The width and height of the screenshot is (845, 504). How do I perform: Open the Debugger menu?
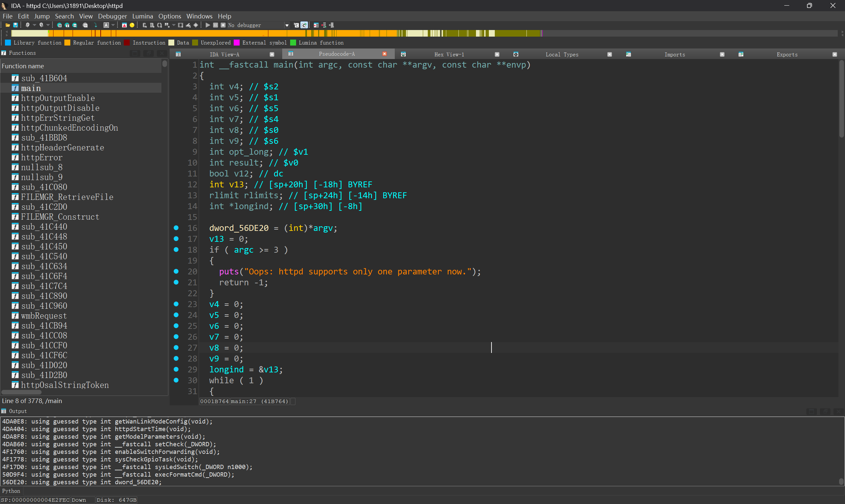112,16
